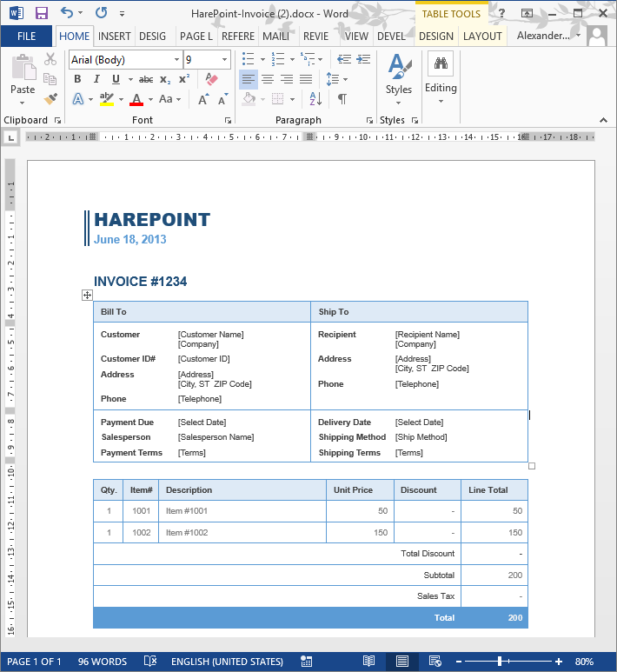Click the 96 WORDS count in status bar
The height and width of the screenshot is (672, 617).
103,662
